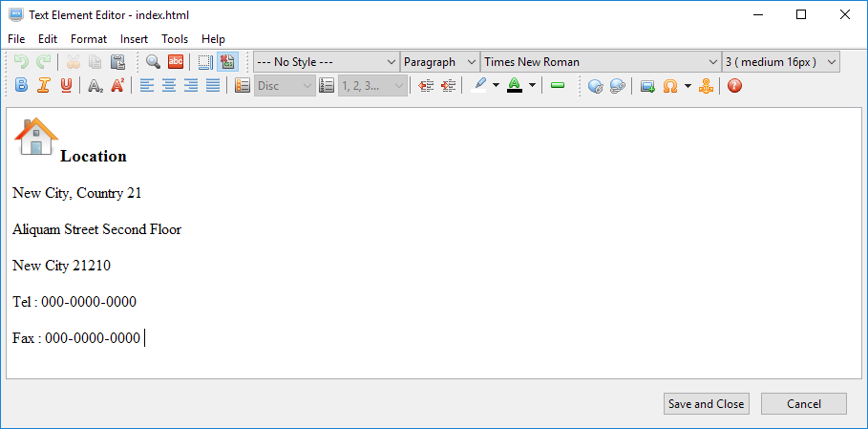Viewport: 868px width, 429px height.
Task: Center align the text
Action: (169, 86)
